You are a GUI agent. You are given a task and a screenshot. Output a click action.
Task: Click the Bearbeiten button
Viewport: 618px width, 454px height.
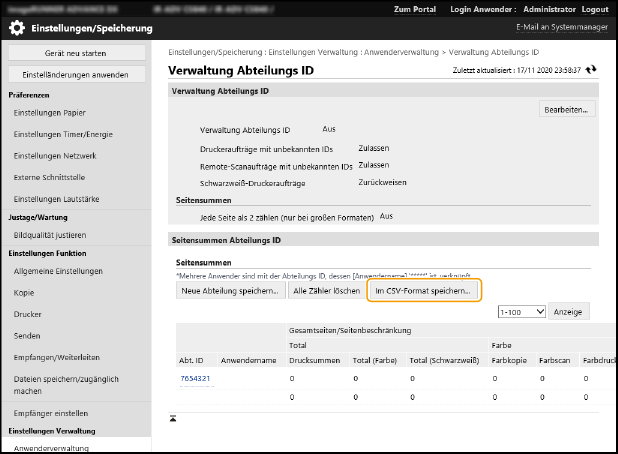pos(567,108)
